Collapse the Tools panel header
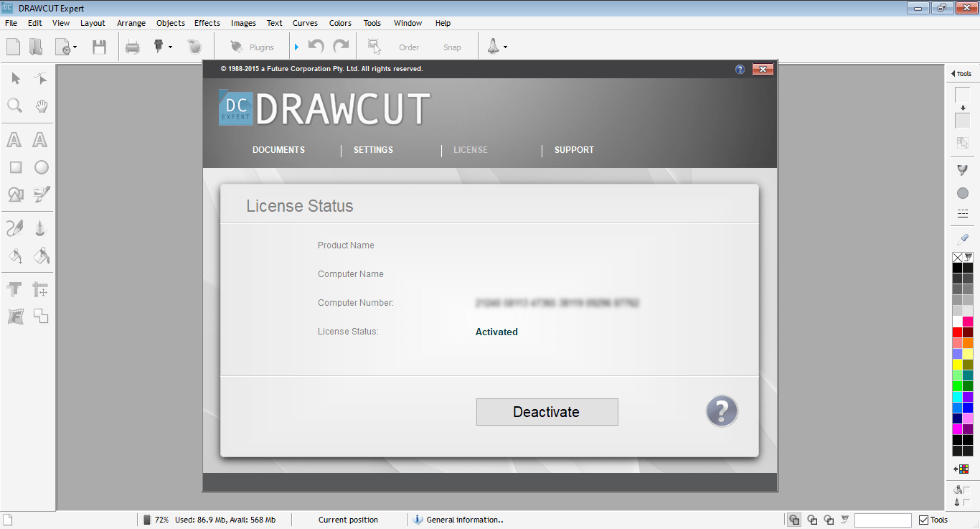 [961, 73]
